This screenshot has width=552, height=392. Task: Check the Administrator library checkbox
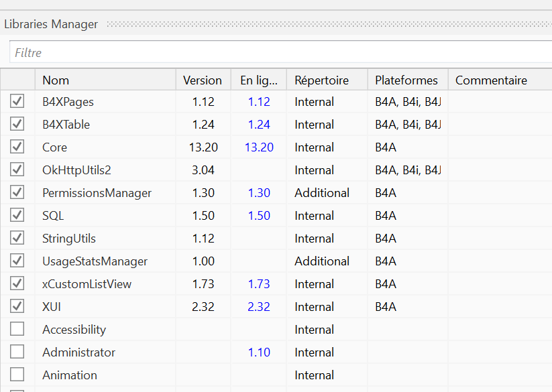[17, 352]
